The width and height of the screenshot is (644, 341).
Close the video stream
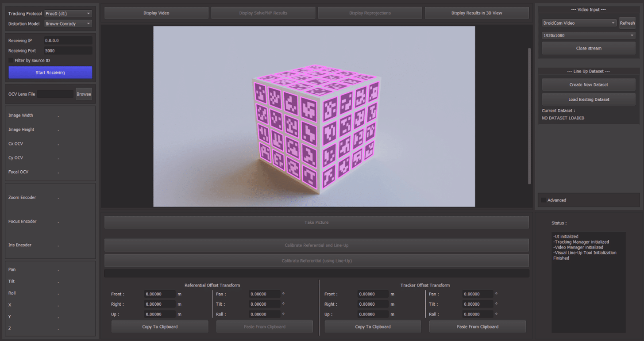588,49
